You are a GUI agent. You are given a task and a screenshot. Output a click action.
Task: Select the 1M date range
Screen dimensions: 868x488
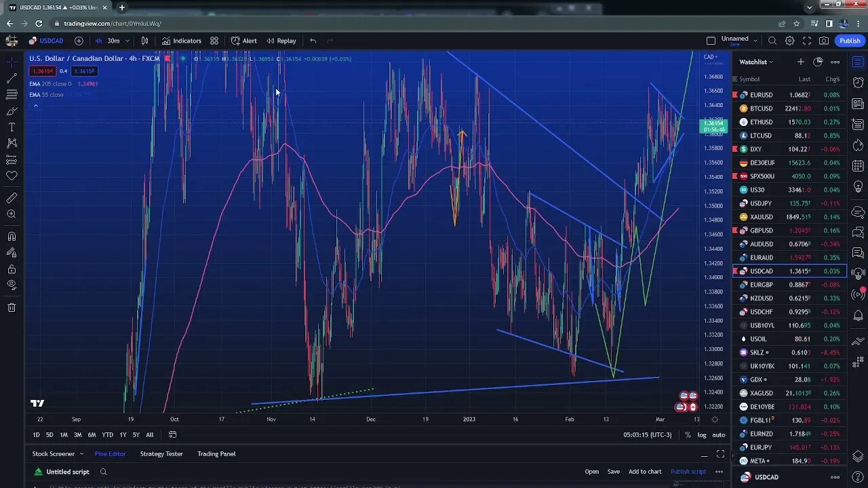coord(63,434)
